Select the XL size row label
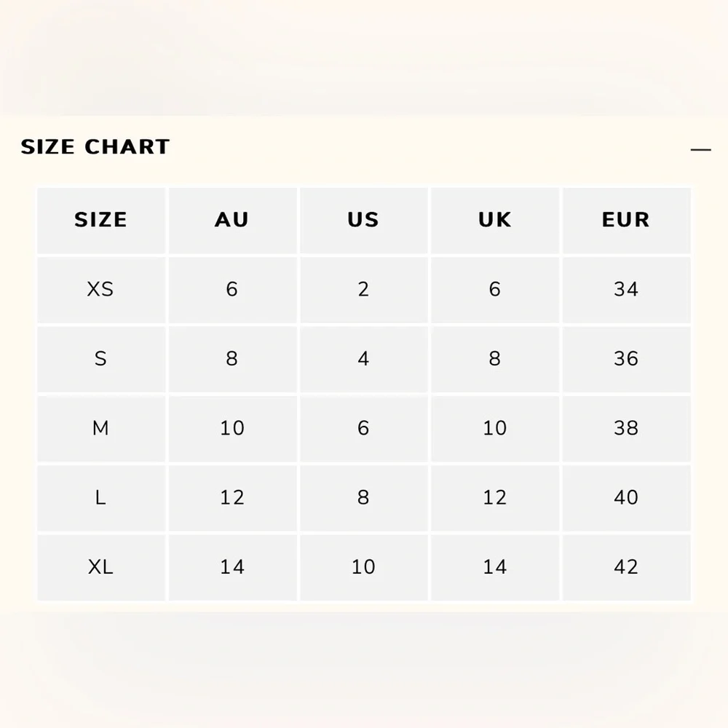This screenshot has height=728, width=728. click(x=100, y=566)
